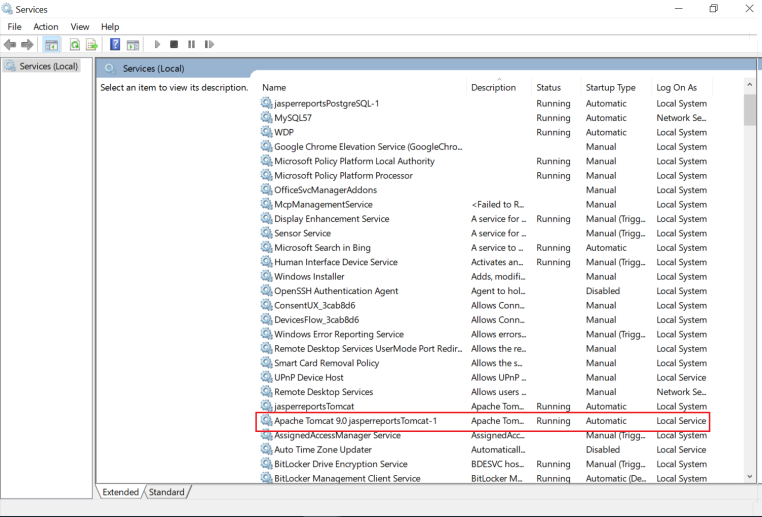The image size is (762, 517).
Task: Select ConsentUX_3cab8d6 service row
Action: click(483, 305)
